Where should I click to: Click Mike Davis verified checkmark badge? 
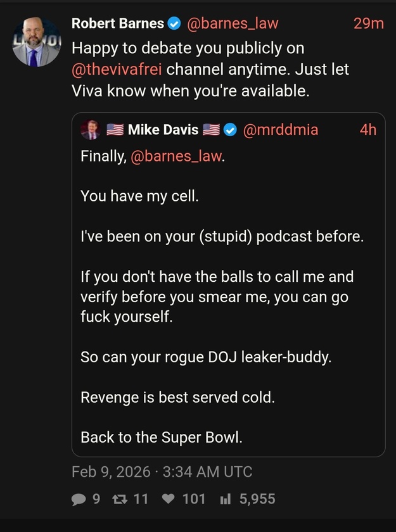231,130
